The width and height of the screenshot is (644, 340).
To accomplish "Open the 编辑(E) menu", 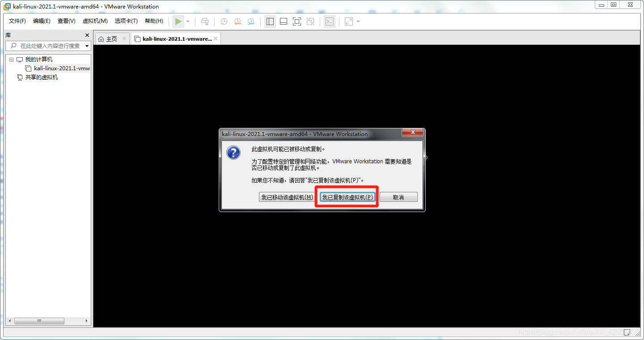I will point(42,21).
